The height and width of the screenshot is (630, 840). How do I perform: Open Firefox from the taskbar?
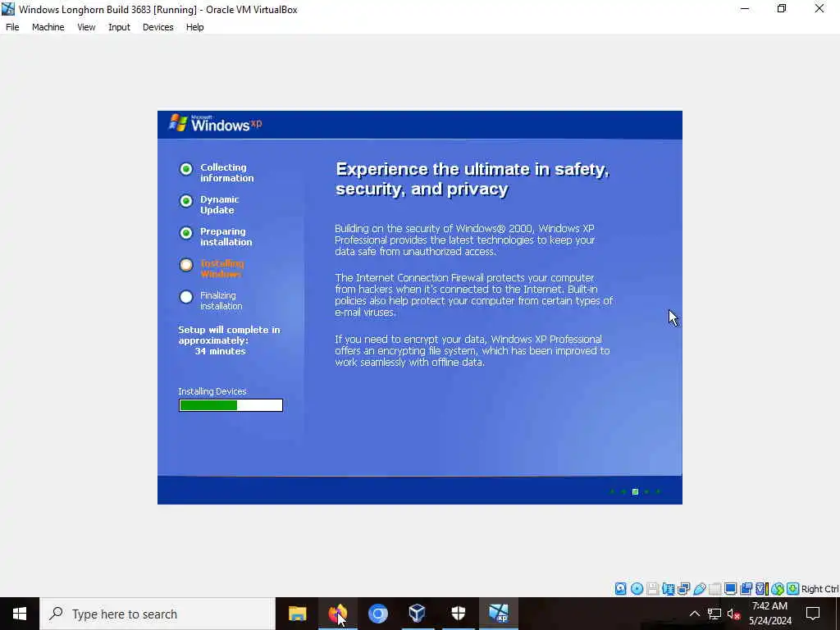click(337, 614)
